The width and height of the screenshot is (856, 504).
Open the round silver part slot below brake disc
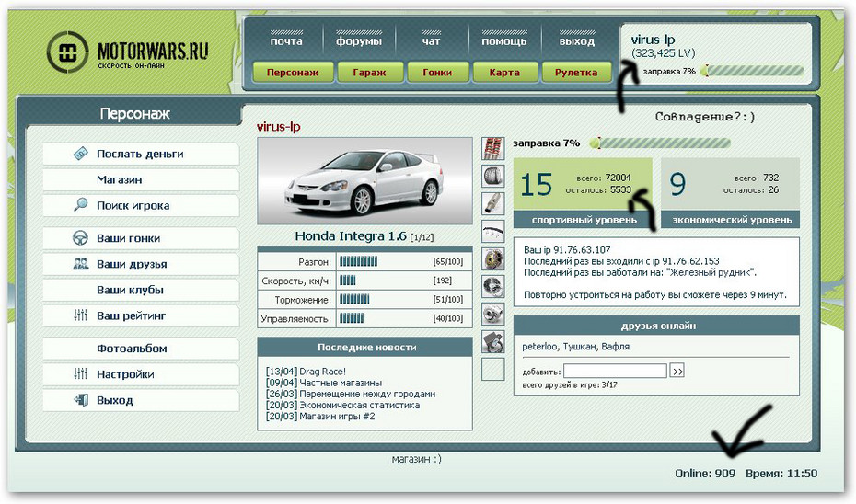pos(493,286)
